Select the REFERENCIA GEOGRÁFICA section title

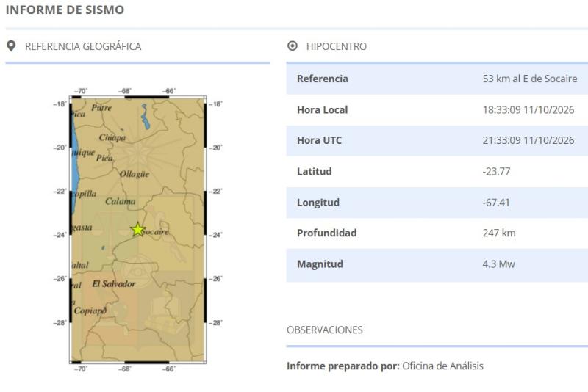pos(83,46)
